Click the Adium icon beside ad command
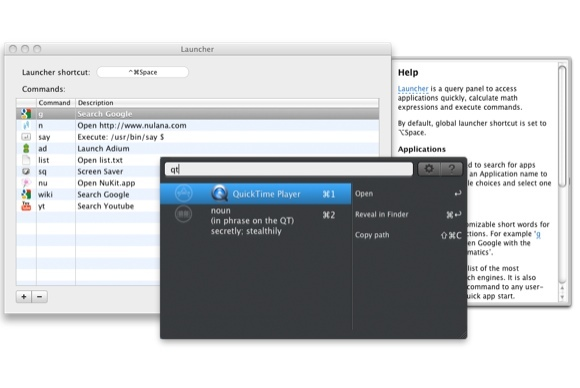Screen dimensions: 580x388 pos(26,148)
